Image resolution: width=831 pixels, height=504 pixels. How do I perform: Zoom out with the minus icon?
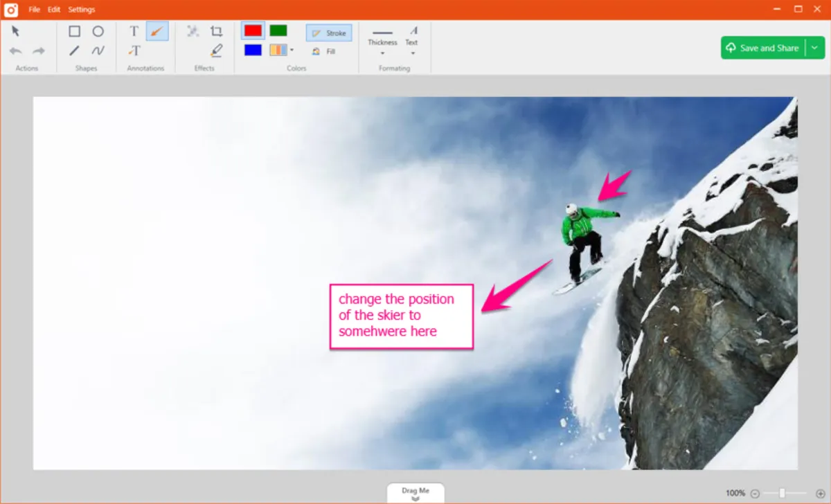[x=755, y=493]
